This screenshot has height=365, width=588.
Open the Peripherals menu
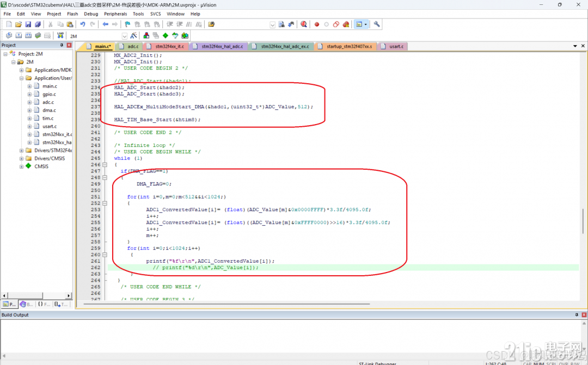tap(115, 14)
